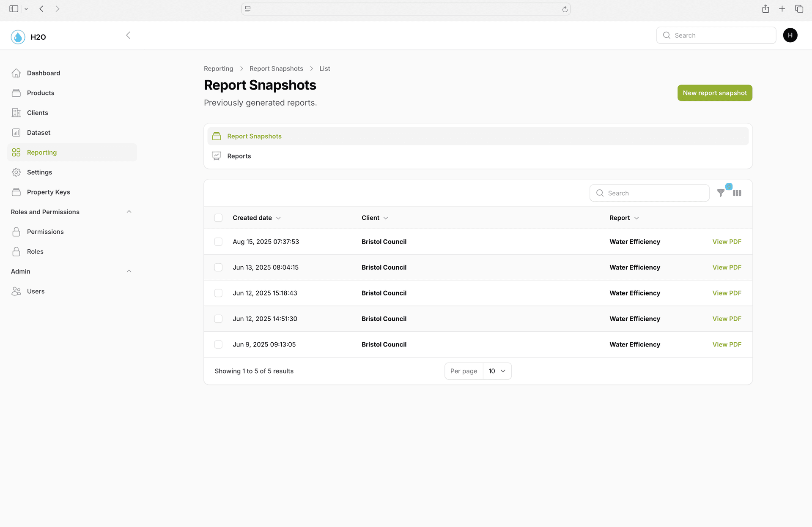812x527 pixels.
Task: Open Clients in the sidebar menu
Action: pos(37,113)
